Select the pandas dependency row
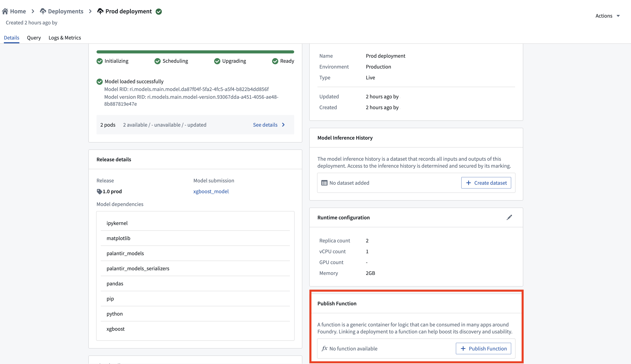631x364 pixels. click(195, 283)
